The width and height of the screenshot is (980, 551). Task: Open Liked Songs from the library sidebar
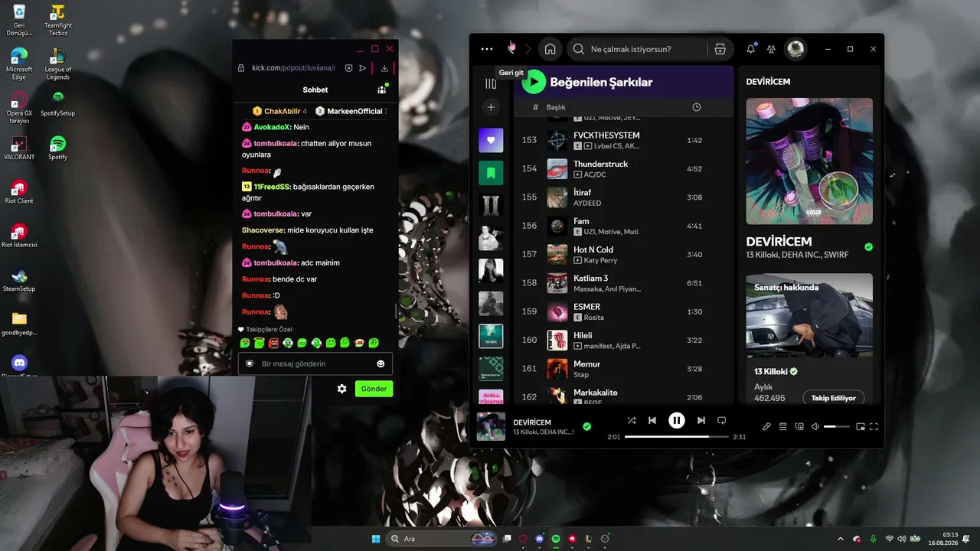(491, 140)
